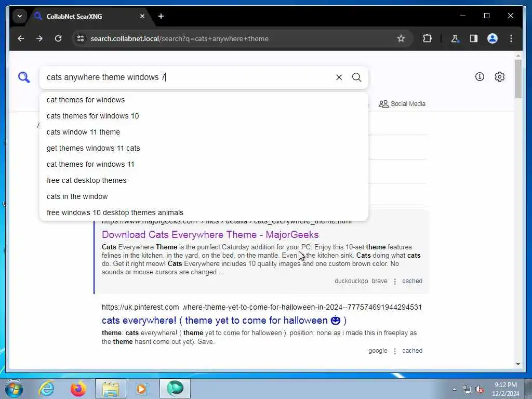Screen dimensions: 532x399
Task: Open the Chrome three-dot menu
Action: point(511,38)
